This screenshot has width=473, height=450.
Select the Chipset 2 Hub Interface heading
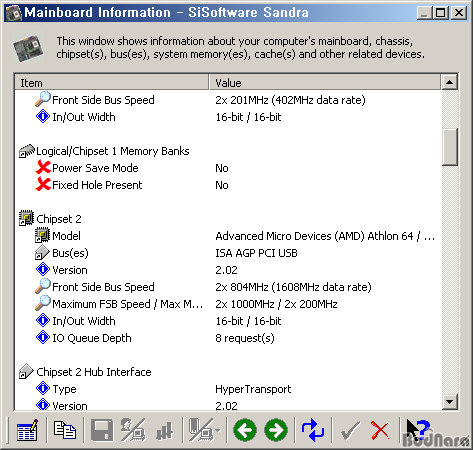click(94, 372)
